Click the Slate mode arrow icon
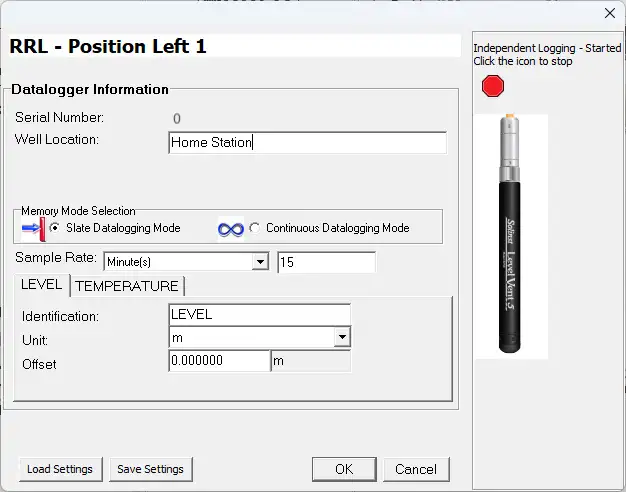Viewport: 626px width, 492px height. tap(33, 229)
